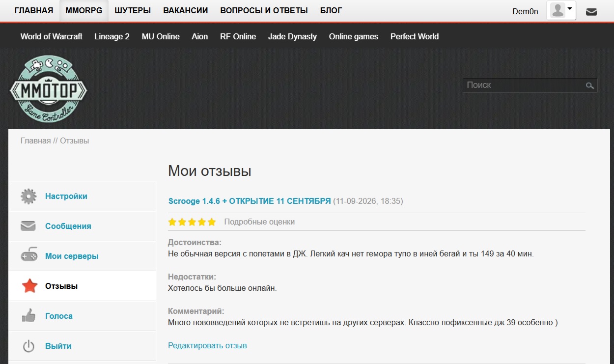Open Мои серверы in the sidebar
Viewport: 614px width, 364px height.
click(x=72, y=256)
